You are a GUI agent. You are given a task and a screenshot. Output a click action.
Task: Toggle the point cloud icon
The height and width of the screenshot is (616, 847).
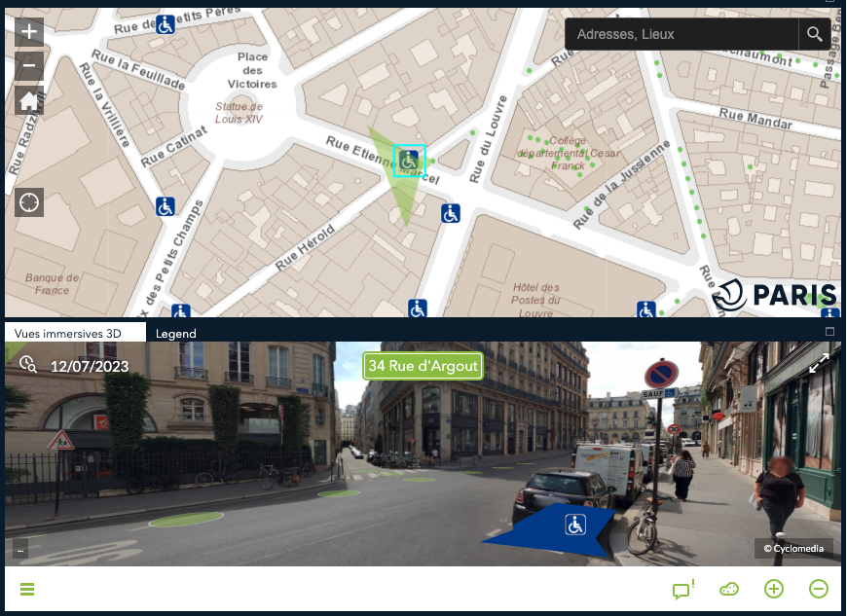coord(729,589)
